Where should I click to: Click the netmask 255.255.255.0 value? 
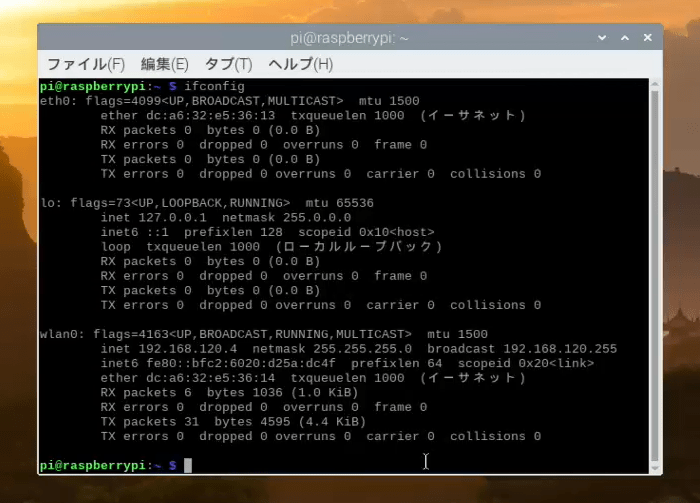362,349
